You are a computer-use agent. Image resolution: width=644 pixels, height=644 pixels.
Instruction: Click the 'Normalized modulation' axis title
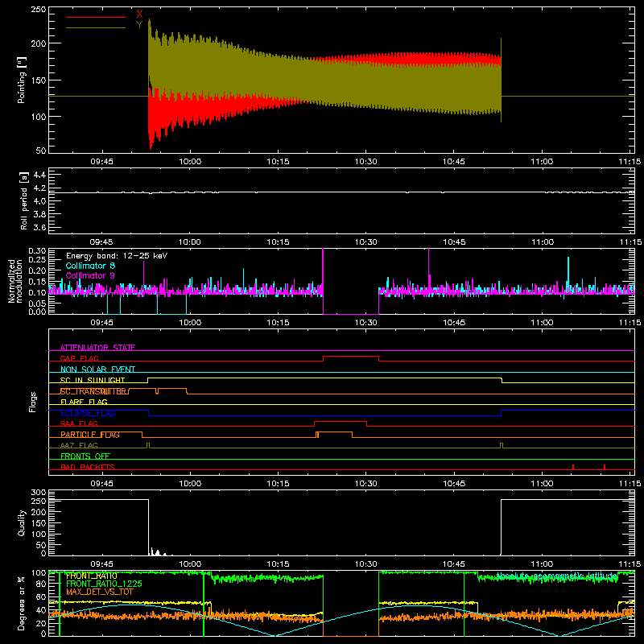(x=15, y=281)
